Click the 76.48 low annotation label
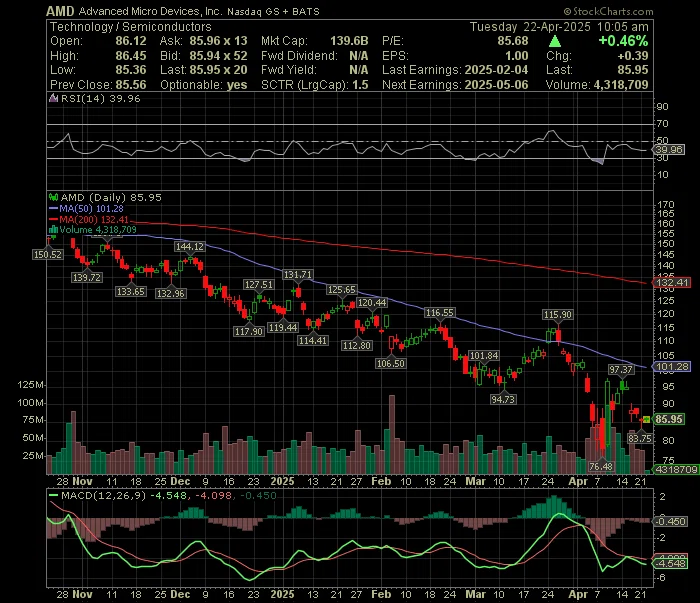The width and height of the screenshot is (700, 603). coord(601,466)
